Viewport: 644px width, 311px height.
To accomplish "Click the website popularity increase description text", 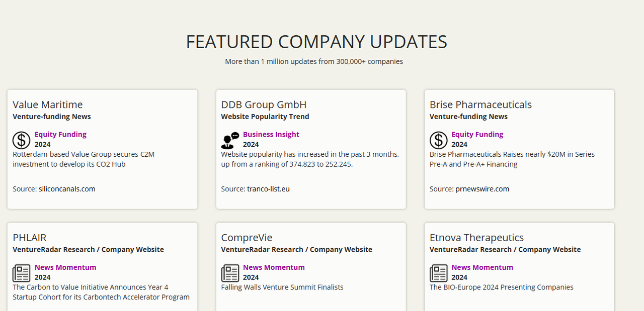I will pyautogui.click(x=310, y=159).
